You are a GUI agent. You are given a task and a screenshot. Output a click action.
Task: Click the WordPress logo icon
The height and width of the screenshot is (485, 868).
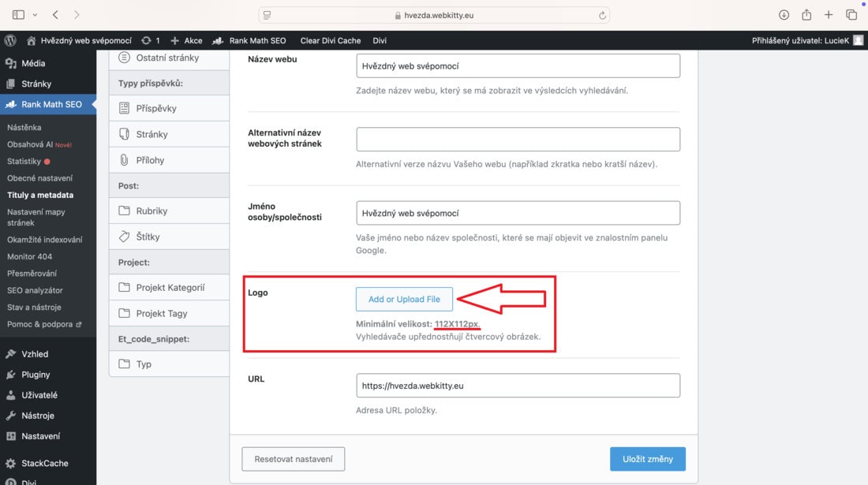pos(10,40)
